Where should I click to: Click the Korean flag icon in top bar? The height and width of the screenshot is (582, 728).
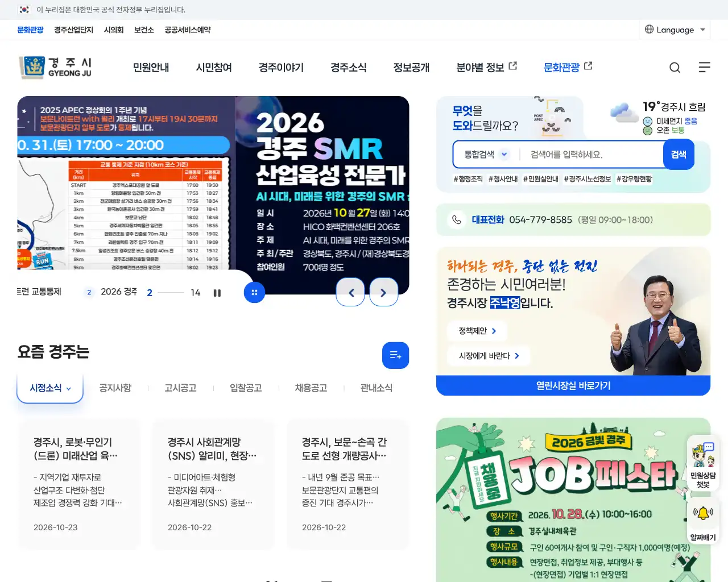pyautogui.click(x=24, y=10)
